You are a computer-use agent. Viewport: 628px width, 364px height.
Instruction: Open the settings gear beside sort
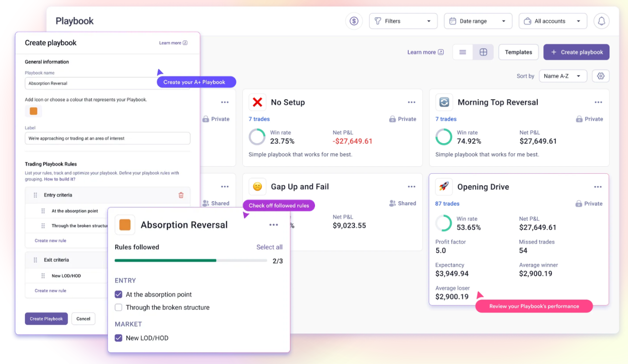(x=601, y=76)
